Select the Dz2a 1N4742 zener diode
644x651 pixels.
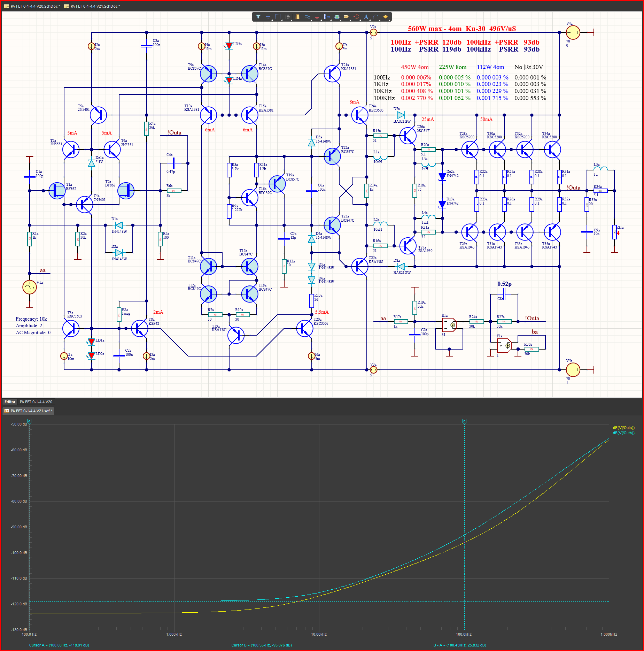tap(442, 177)
